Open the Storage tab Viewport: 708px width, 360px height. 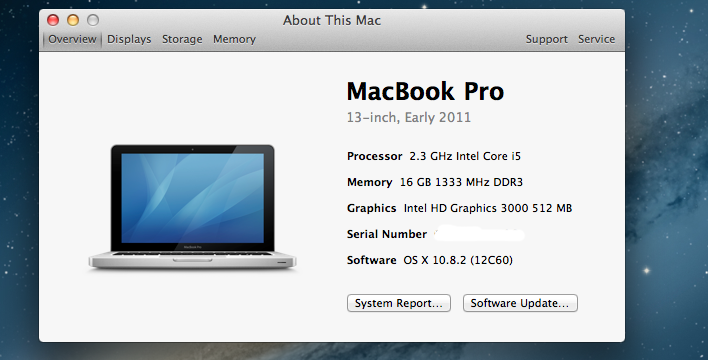click(182, 39)
